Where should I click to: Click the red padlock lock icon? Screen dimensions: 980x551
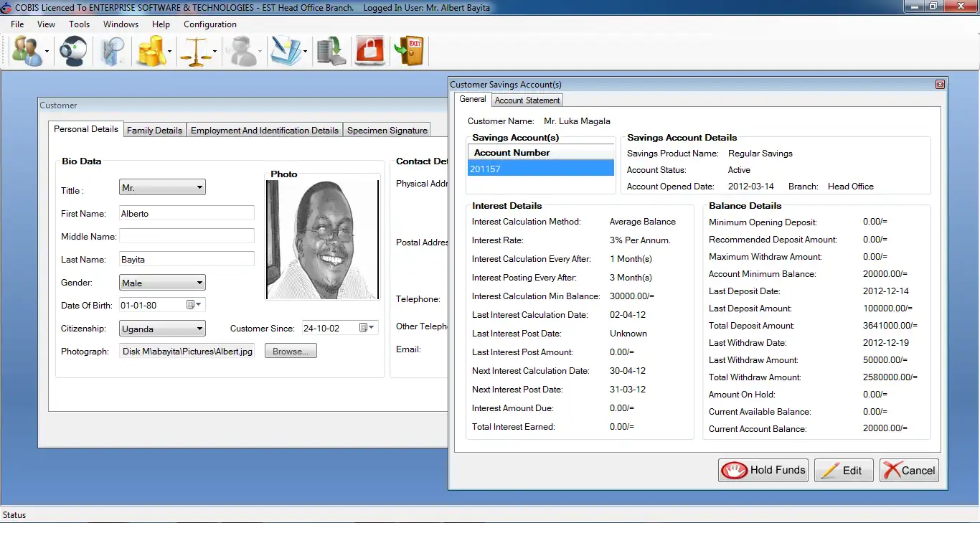pos(370,52)
